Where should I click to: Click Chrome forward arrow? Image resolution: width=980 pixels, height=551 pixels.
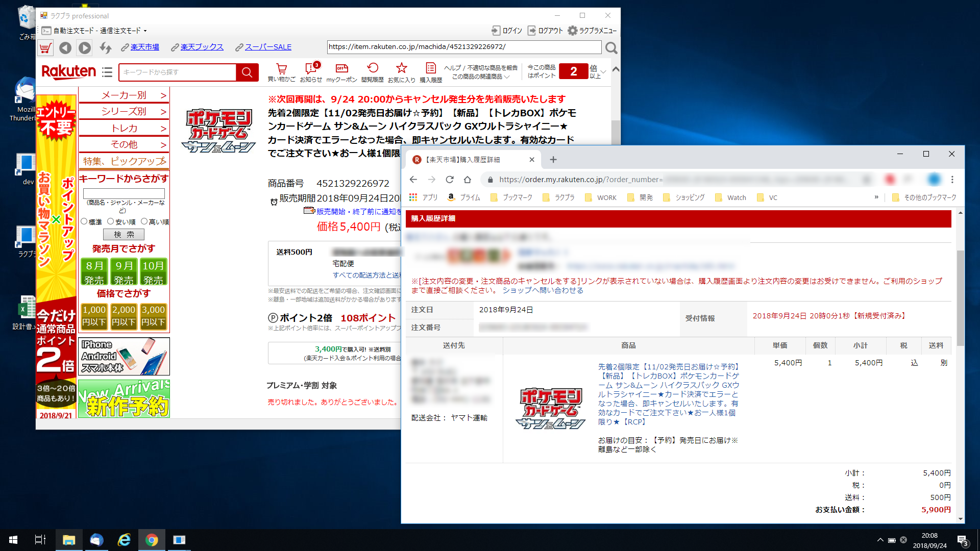432,180
